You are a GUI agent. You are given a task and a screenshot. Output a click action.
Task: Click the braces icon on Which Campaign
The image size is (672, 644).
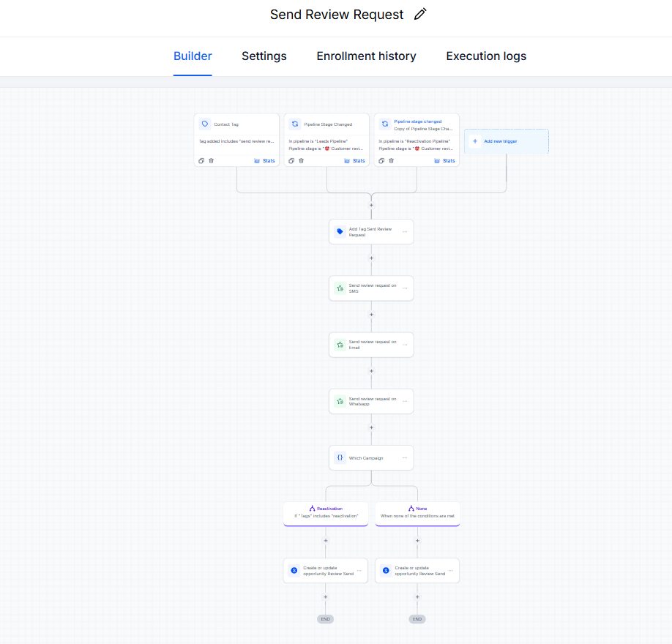tap(340, 457)
